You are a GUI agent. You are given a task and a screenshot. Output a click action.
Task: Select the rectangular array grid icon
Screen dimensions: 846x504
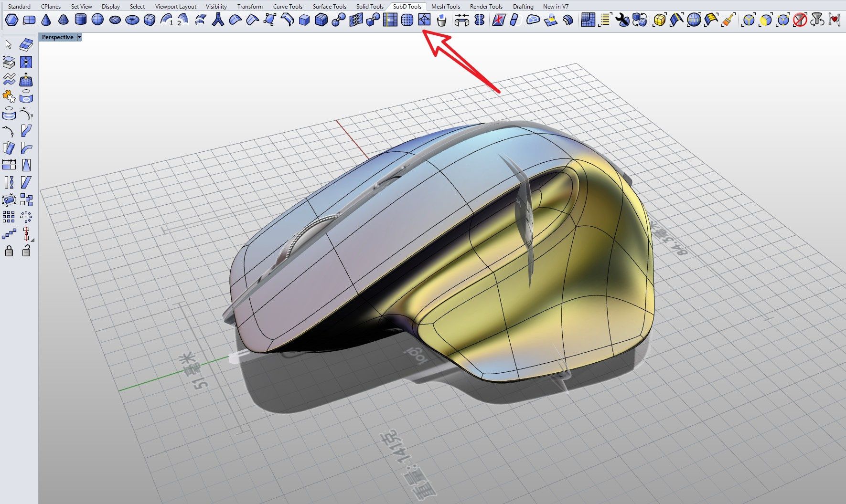pyautogui.click(x=9, y=217)
